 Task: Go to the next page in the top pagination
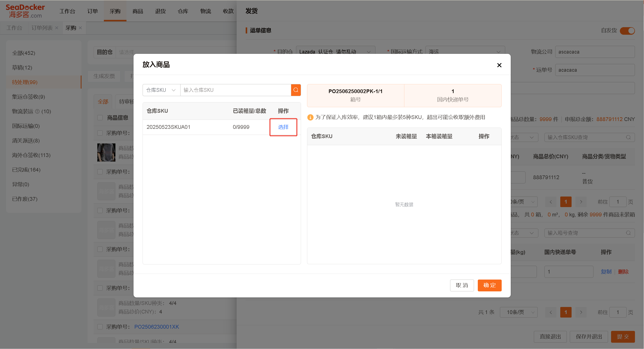pos(581,202)
